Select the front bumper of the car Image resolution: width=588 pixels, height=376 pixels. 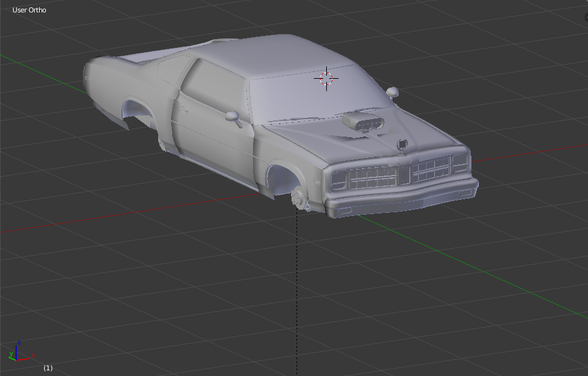click(x=401, y=198)
